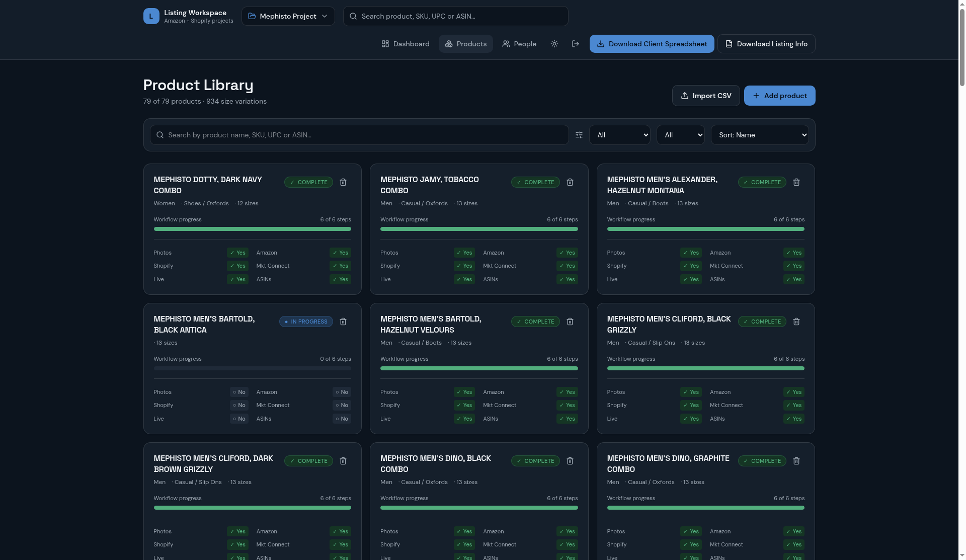Open the second All filter dropdown
Viewport: 966px width, 560px height.
tap(681, 135)
